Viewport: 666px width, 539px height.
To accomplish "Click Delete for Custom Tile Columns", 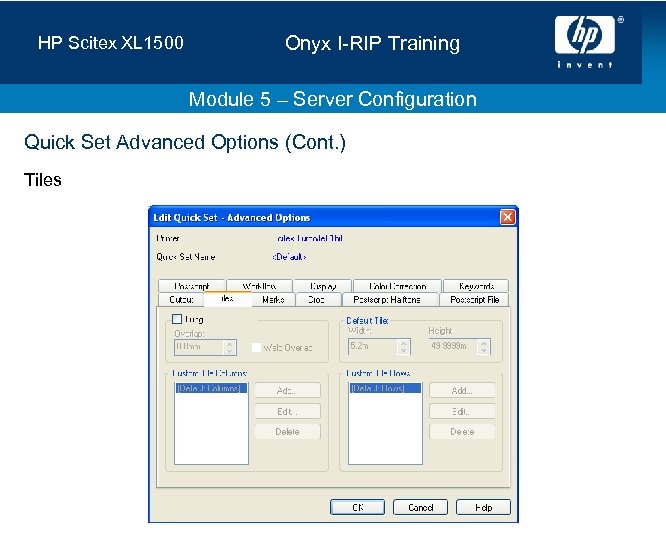I will [x=287, y=432].
